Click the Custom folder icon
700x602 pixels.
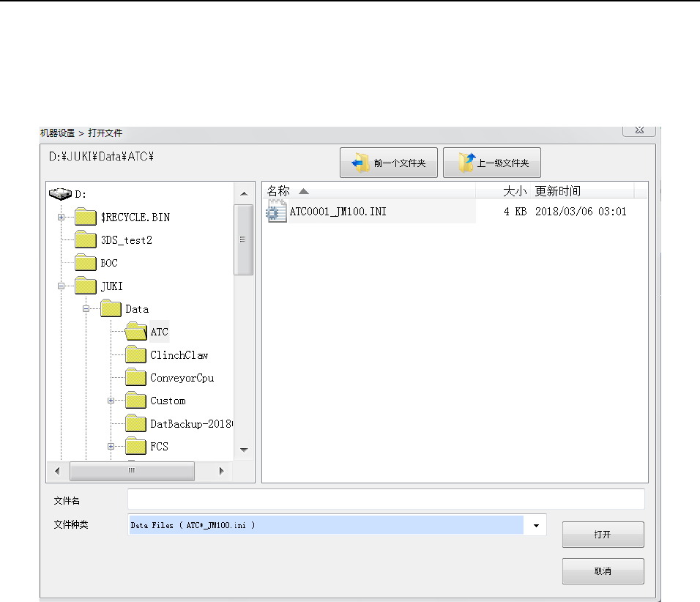[x=135, y=401]
